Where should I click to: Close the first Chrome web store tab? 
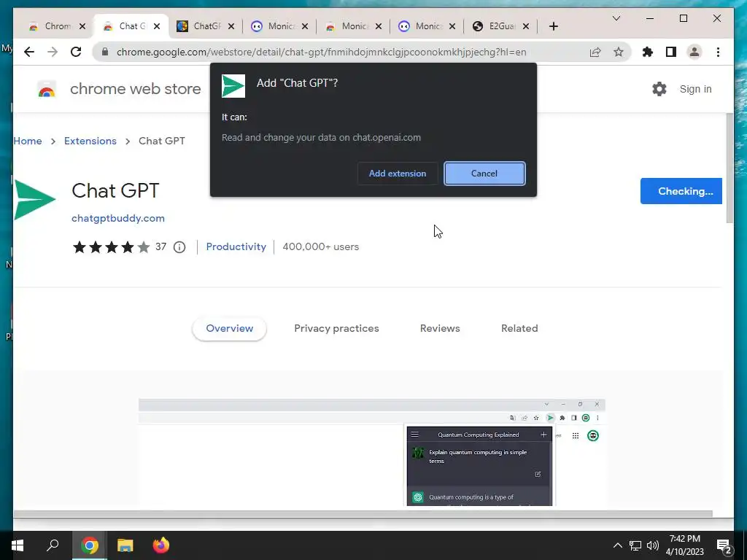82,26
